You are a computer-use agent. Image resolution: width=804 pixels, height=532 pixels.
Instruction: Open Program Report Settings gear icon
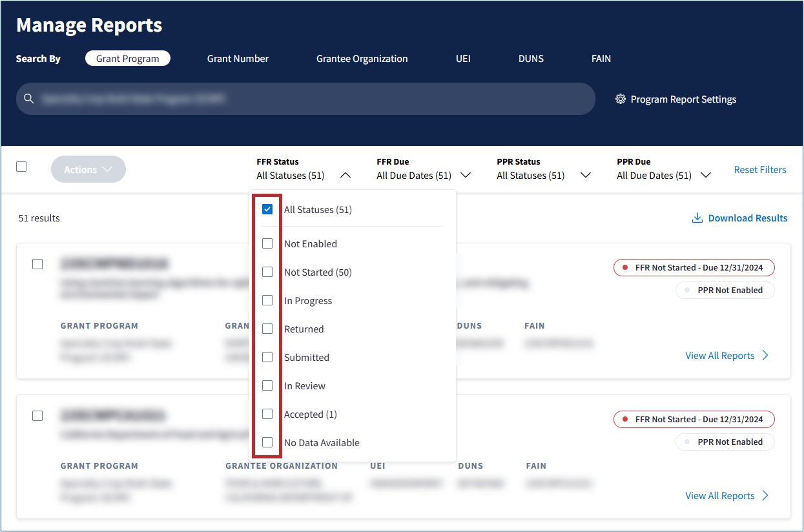coord(621,99)
